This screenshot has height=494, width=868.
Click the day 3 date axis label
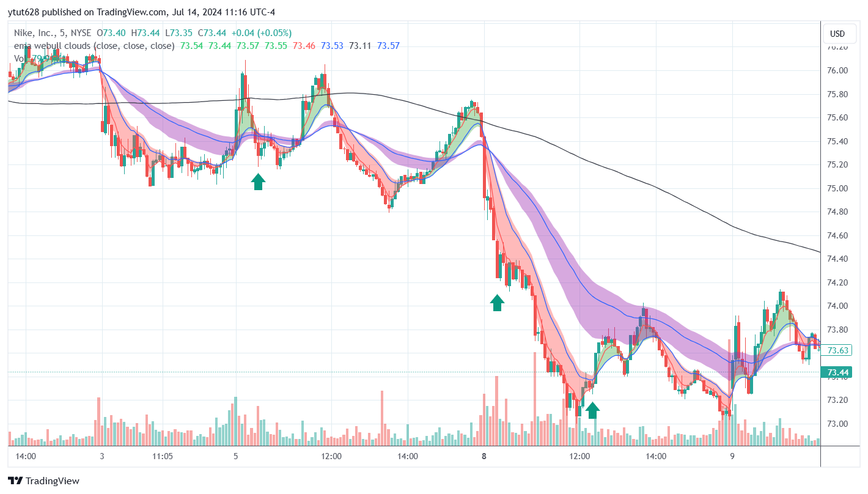[101, 456]
